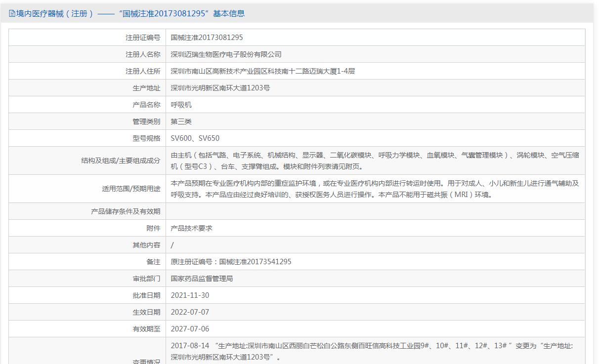The width and height of the screenshot is (599, 364).
Task: Select the approval date 2021-11-30
Action: pyautogui.click(x=190, y=295)
